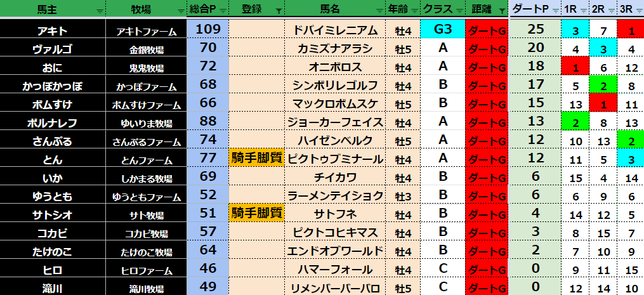Select the 騎手脚質 cell in サトフネ row

(256, 213)
